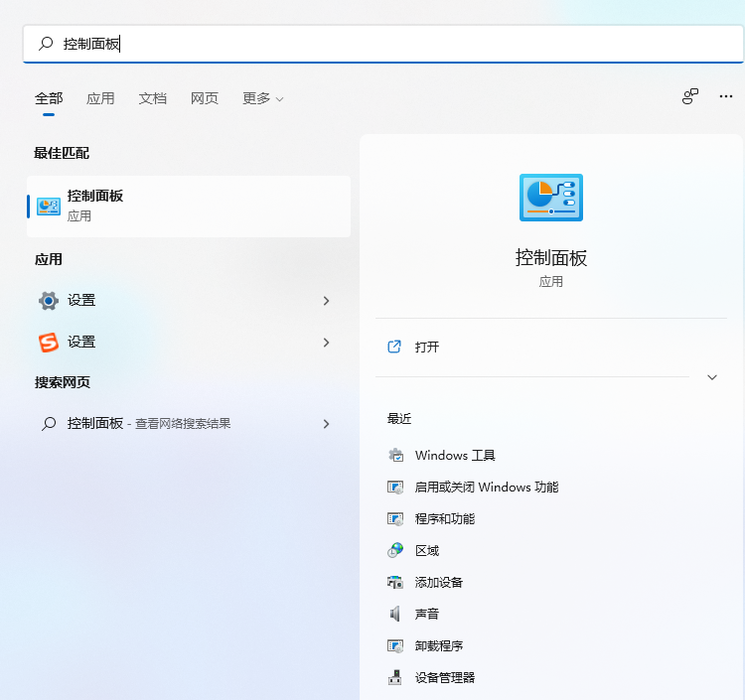Open the 更多 dropdown
Image resolution: width=745 pixels, height=700 pixels.
coord(263,98)
